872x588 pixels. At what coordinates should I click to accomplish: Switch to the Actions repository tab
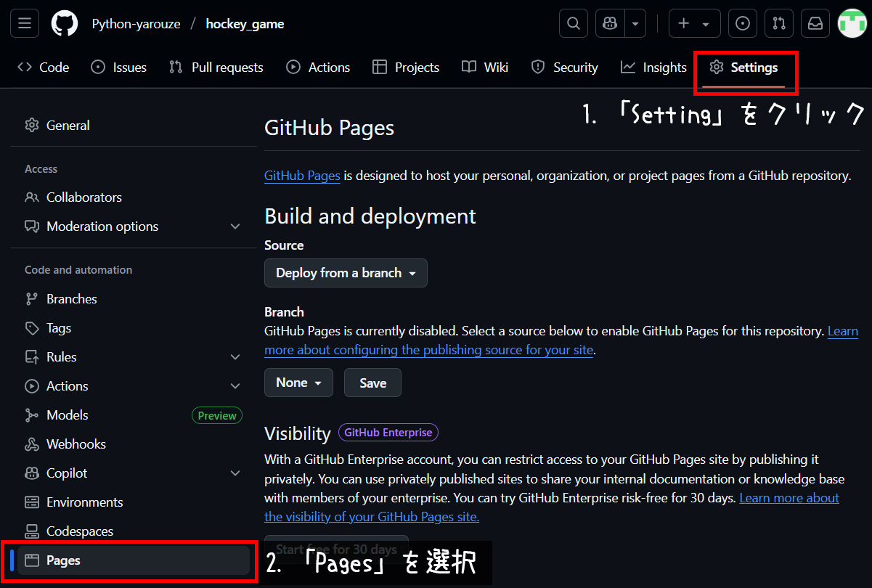click(x=318, y=68)
